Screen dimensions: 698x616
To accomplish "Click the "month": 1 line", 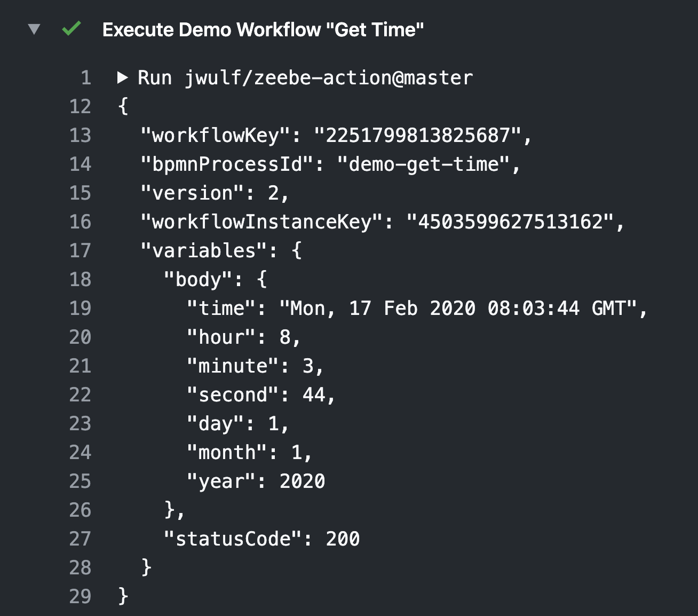I will coord(249,453).
